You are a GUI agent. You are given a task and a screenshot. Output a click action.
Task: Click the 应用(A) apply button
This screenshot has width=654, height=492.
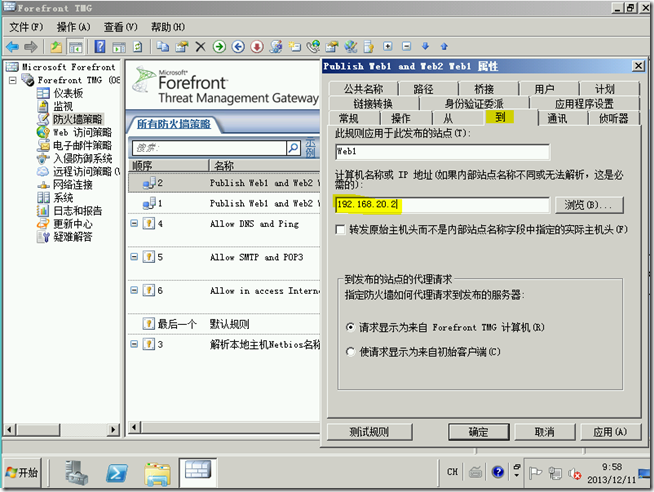tap(610, 432)
